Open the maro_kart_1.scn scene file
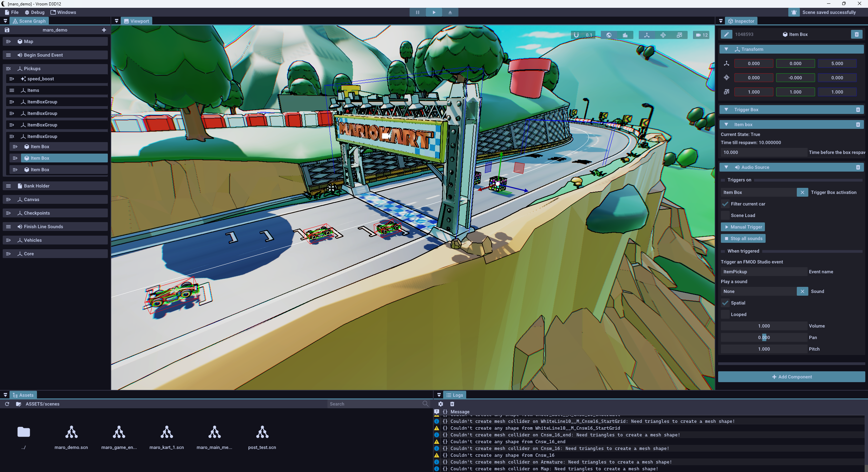This screenshot has width=868, height=472. [167, 437]
